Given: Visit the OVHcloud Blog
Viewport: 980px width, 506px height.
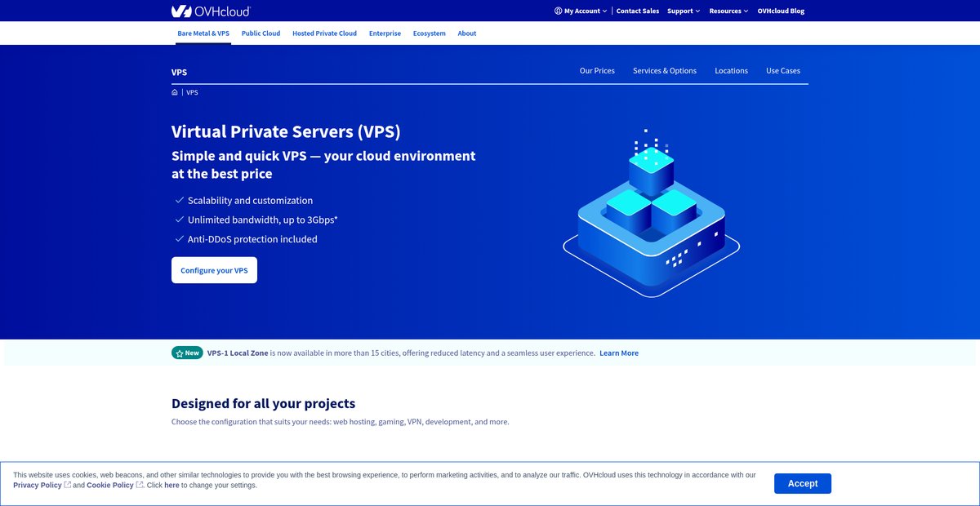Looking at the screenshot, I should pos(781,11).
